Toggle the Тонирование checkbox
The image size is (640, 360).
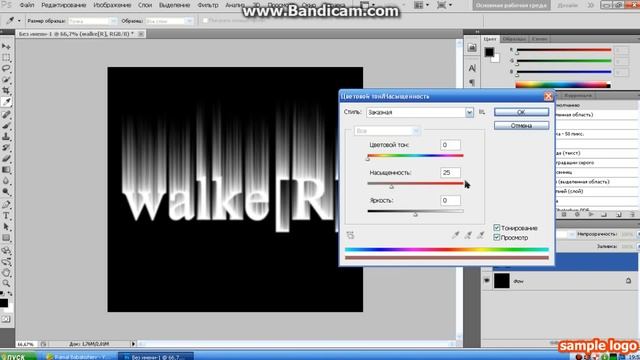(x=497, y=228)
